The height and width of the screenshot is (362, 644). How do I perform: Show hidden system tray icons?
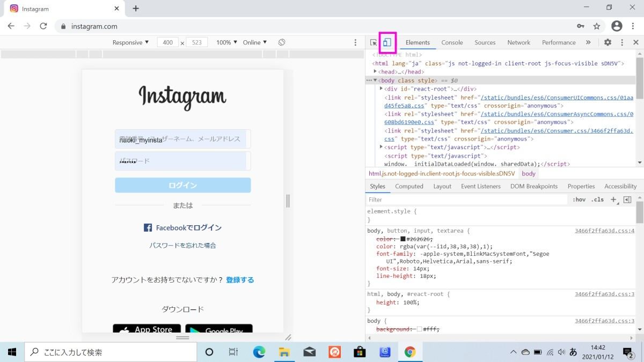click(513, 352)
